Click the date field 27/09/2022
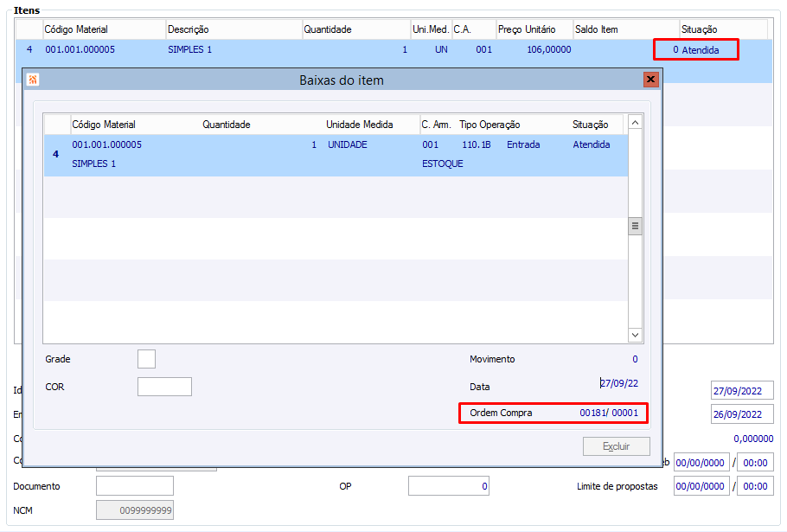 click(x=742, y=390)
